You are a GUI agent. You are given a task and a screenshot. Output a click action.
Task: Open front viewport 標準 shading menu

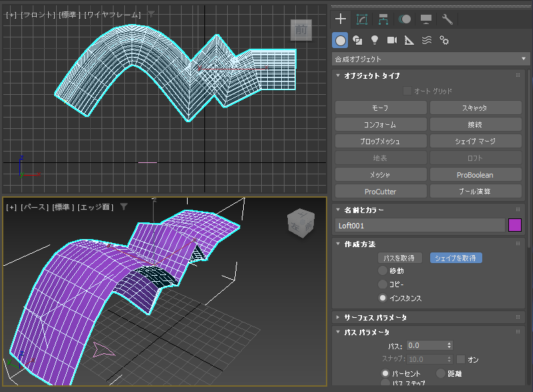[69, 15]
